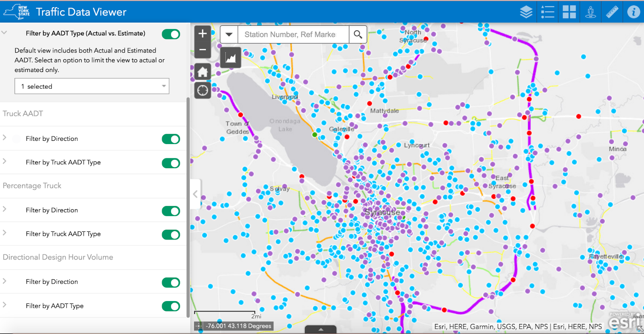Toggle Truck AADT Filter by Truck AADT Type
644x334 pixels.
171,163
